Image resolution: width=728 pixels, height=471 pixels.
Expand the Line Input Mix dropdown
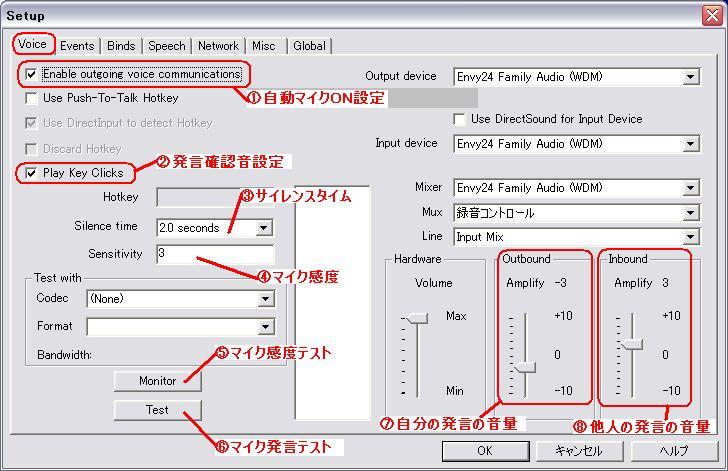pos(691,237)
